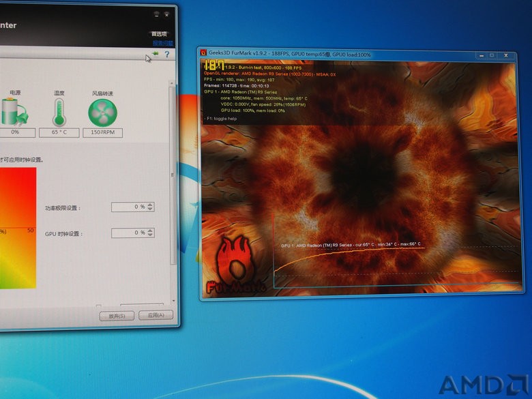This screenshot has width=532, height=399.
Task: Click the core 1050MHz clock info line
Action: [x=264, y=98]
